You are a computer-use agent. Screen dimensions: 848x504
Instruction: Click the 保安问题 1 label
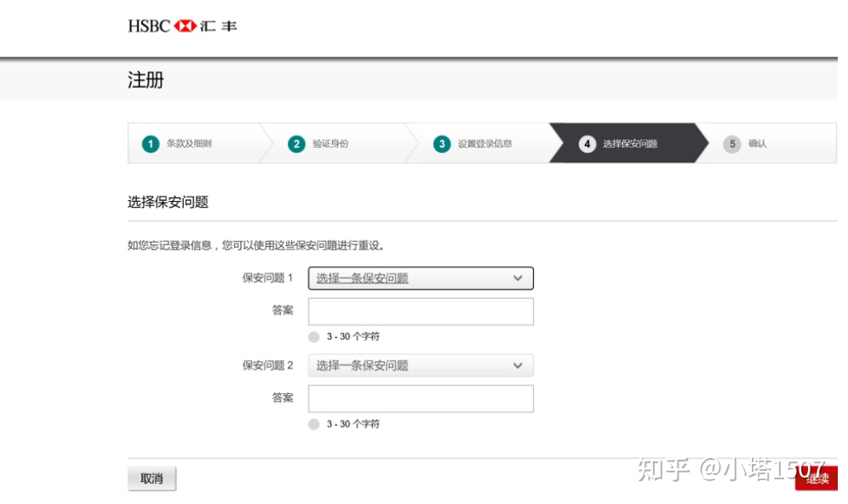pos(267,278)
